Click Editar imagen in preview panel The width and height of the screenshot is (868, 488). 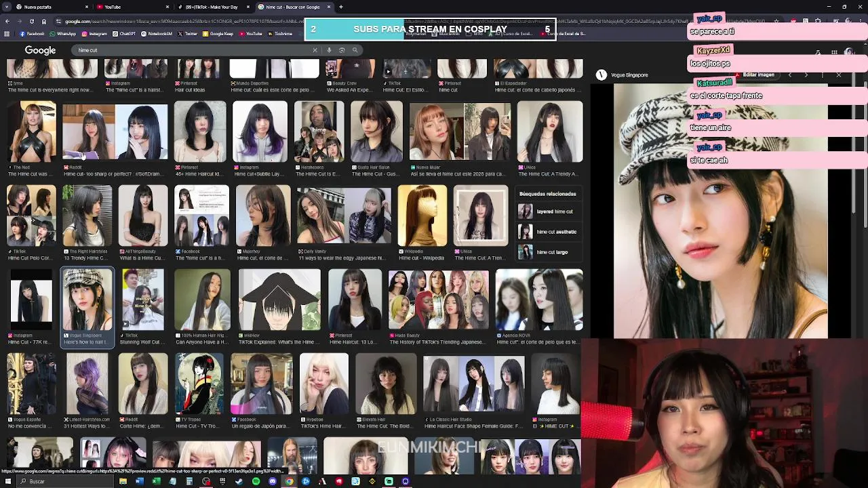[754, 75]
